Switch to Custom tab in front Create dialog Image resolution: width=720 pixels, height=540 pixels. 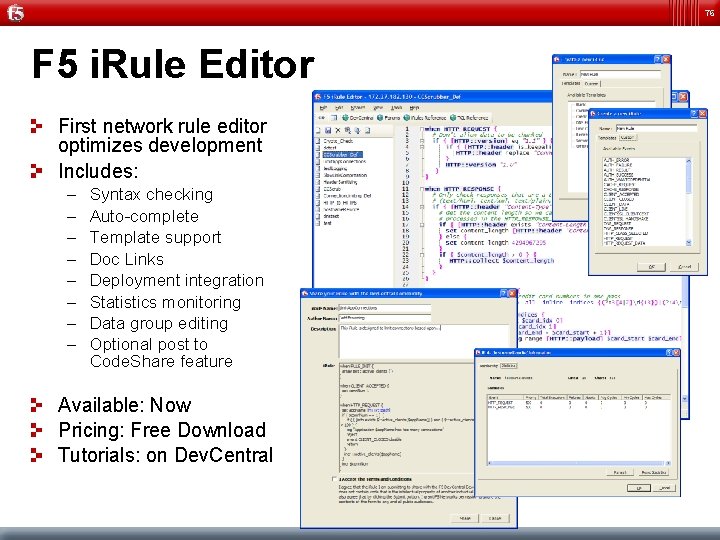[x=627, y=138]
